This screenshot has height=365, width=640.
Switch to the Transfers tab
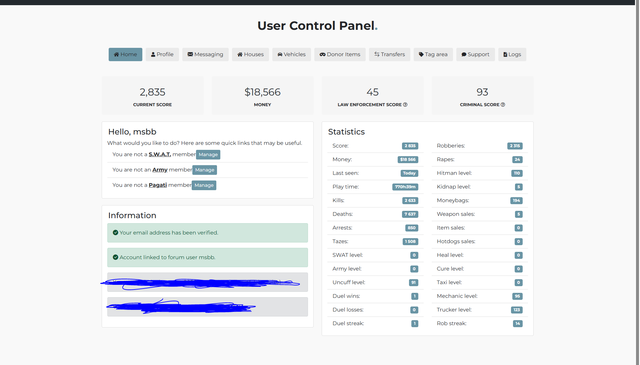390,54
